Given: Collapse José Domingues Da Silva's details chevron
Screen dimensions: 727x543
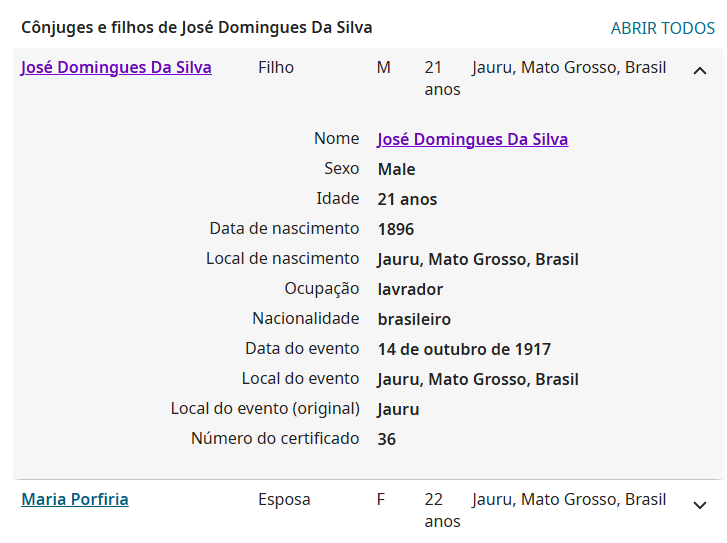Looking at the screenshot, I should point(699,70).
